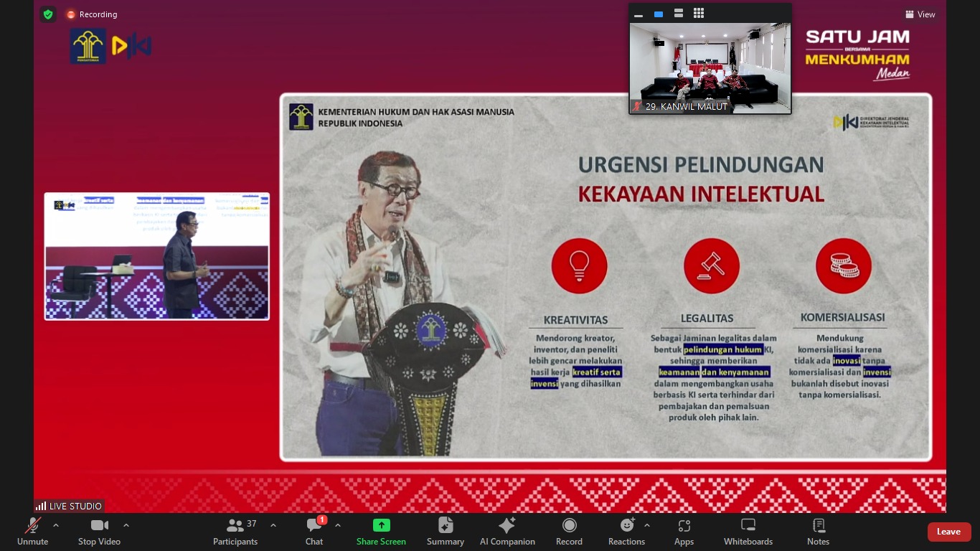Viewport: 980px width, 551px height.
Task: Click the gavel Legalitas icon on slide
Action: click(712, 266)
